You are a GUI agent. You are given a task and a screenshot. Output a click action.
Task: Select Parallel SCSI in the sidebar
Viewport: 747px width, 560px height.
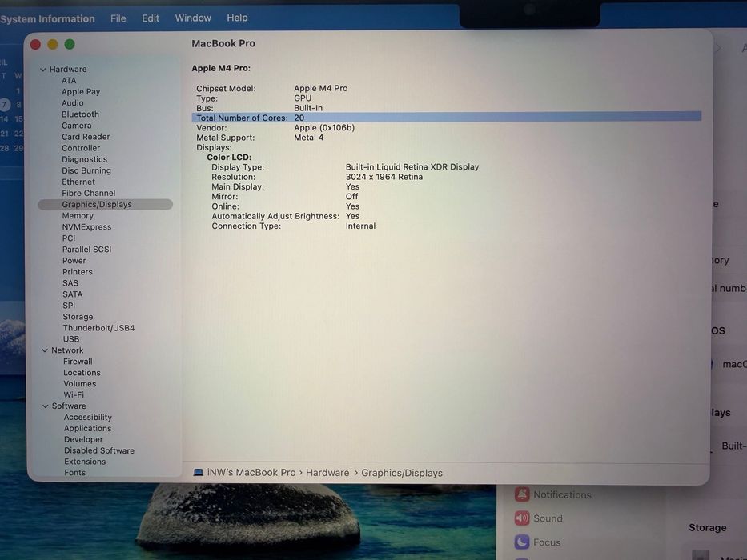coord(86,249)
